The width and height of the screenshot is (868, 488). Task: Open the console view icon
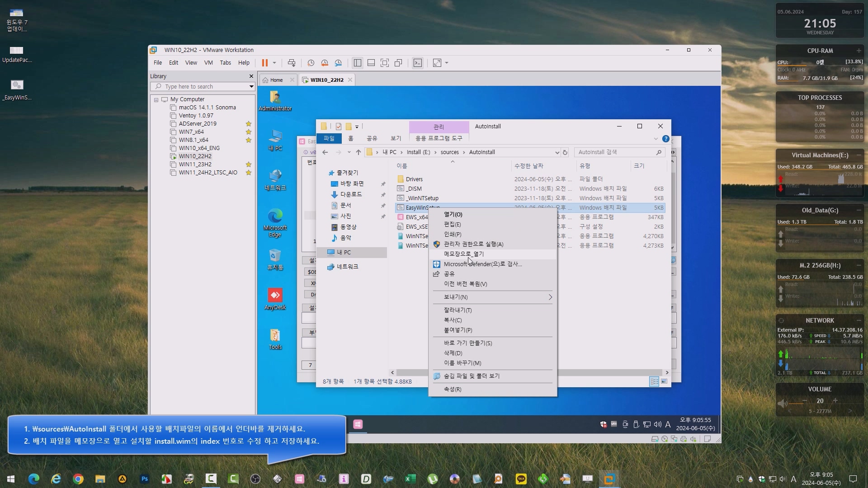coord(418,63)
